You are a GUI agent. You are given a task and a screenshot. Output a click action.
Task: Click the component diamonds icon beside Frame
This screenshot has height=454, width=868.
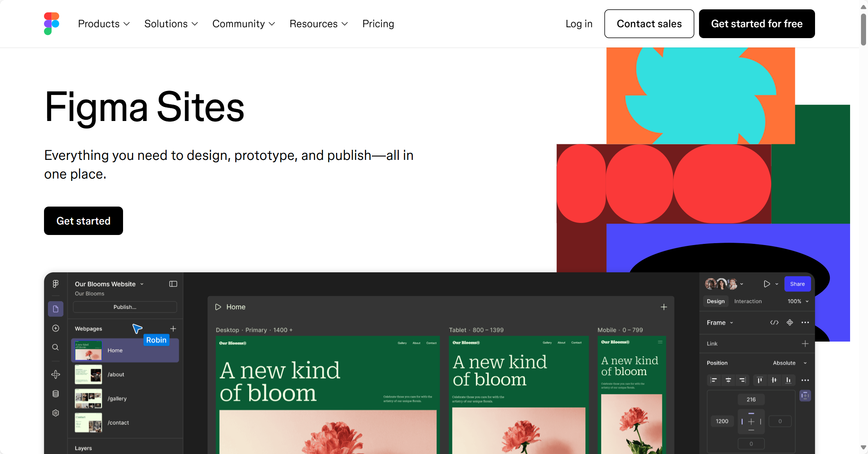(790, 323)
